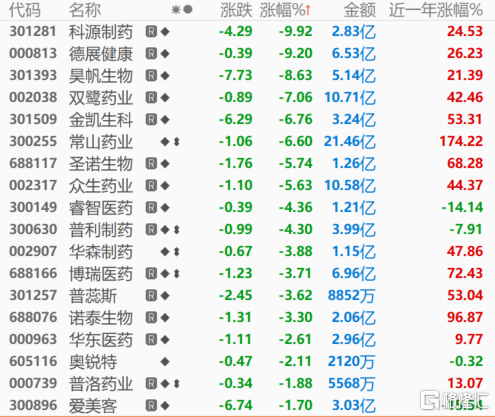Sort by 金额 column header
Image resolution: width=495 pixels, height=417 pixels.
pyautogui.click(x=360, y=10)
